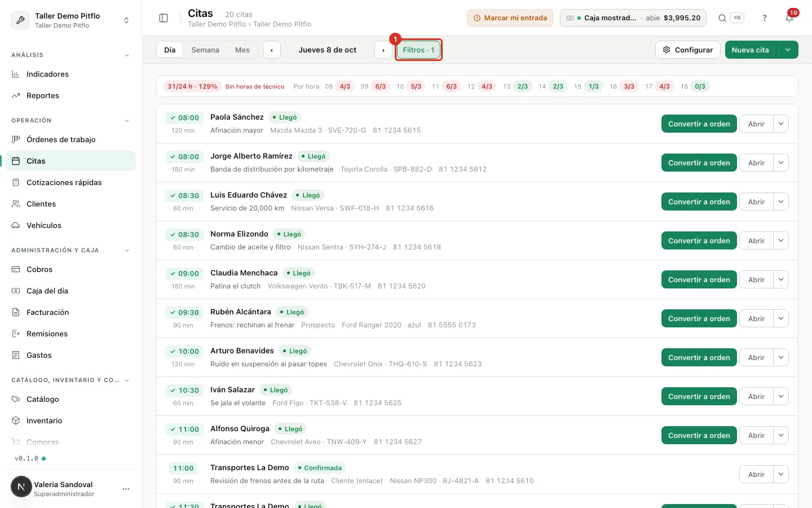The width and height of the screenshot is (812, 508).
Task: Select the Jueves 8 de oct date
Action: pyautogui.click(x=328, y=50)
